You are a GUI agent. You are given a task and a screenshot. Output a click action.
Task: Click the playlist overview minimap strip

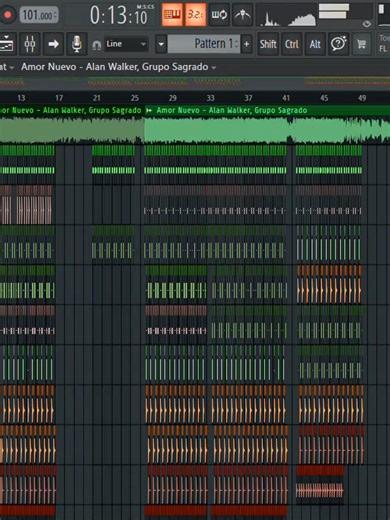click(195, 82)
